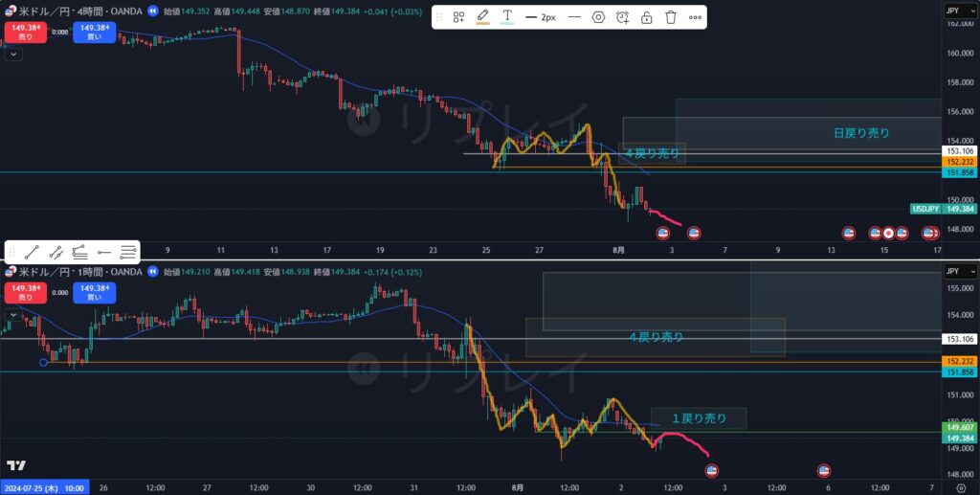
Task: Select the horizontal ray tool
Action: (x=104, y=252)
